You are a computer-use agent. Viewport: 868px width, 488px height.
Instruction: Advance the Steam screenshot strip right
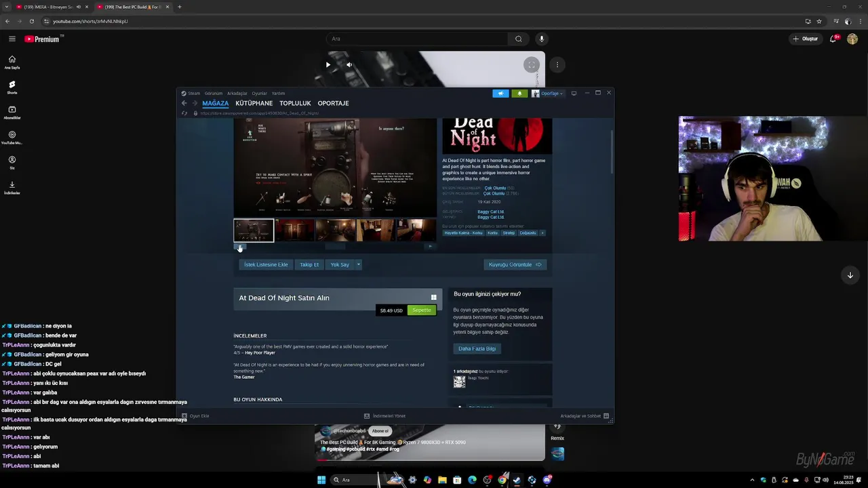430,246
